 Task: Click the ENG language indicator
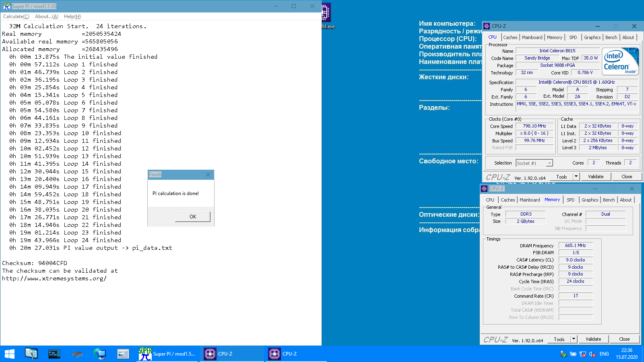604,354
